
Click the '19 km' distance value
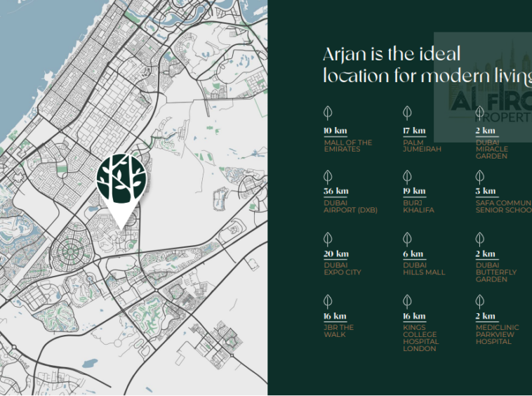(x=414, y=191)
